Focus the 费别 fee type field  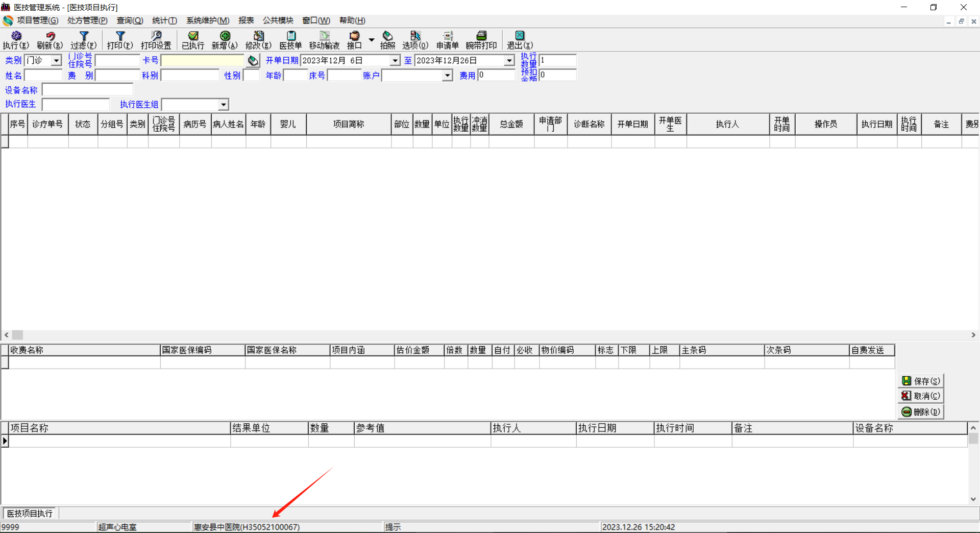(117, 76)
